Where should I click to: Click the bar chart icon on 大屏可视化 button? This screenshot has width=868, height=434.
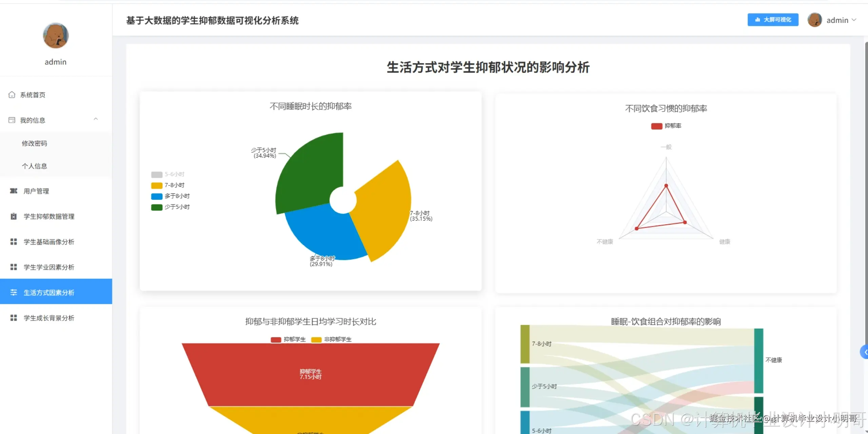[x=757, y=20]
